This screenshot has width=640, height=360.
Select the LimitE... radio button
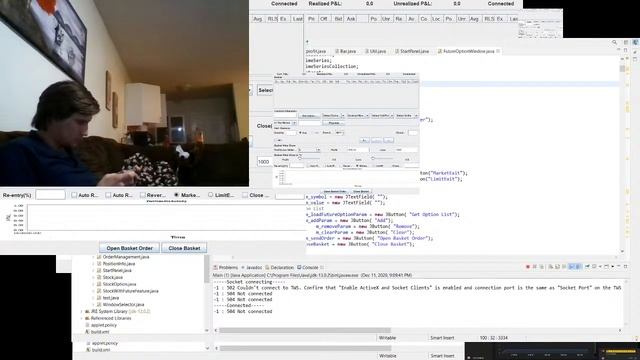pyautogui.click(x=210, y=195)
